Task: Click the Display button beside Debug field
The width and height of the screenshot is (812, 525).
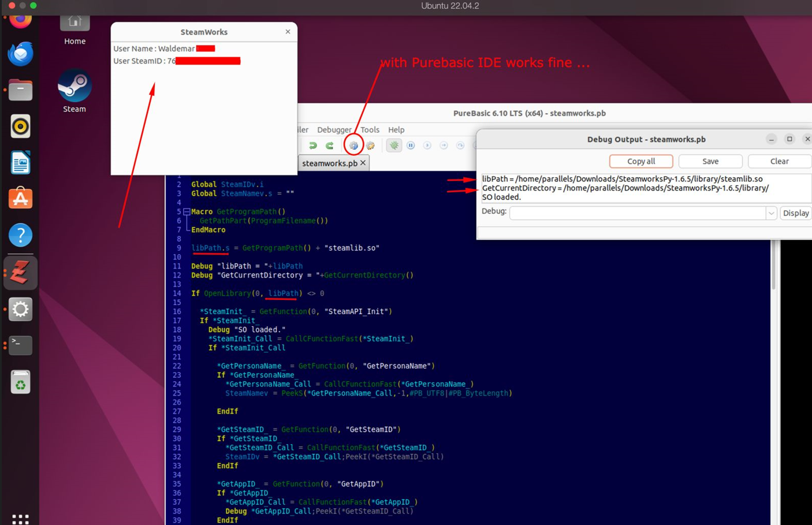Action: 796,213
